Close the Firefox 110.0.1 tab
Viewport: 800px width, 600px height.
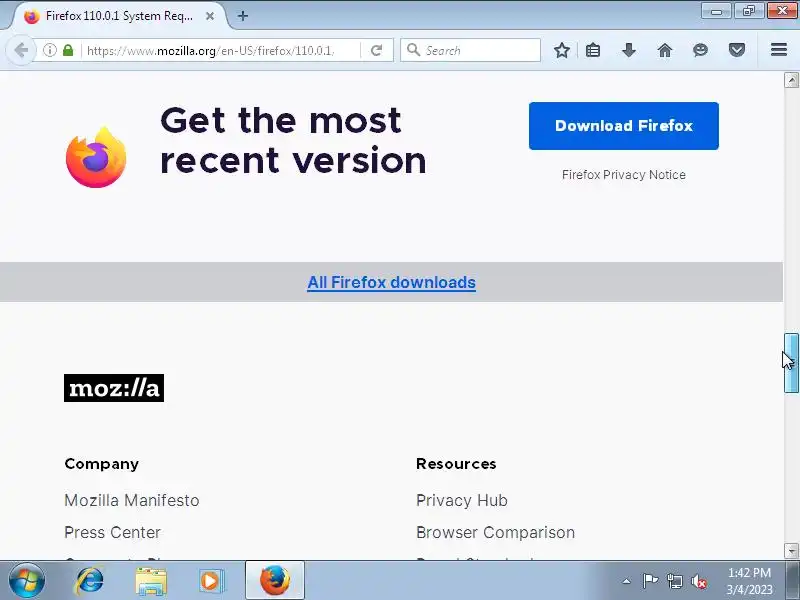210,16
